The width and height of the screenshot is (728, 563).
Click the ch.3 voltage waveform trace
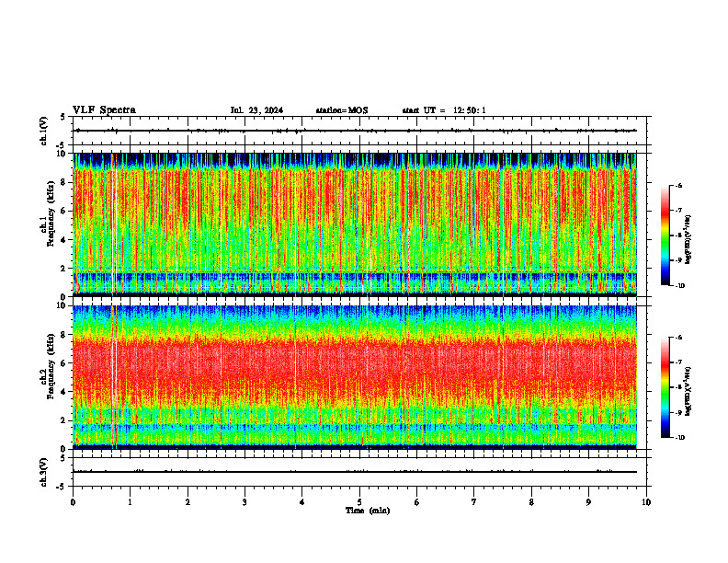(x=355, y=472)
